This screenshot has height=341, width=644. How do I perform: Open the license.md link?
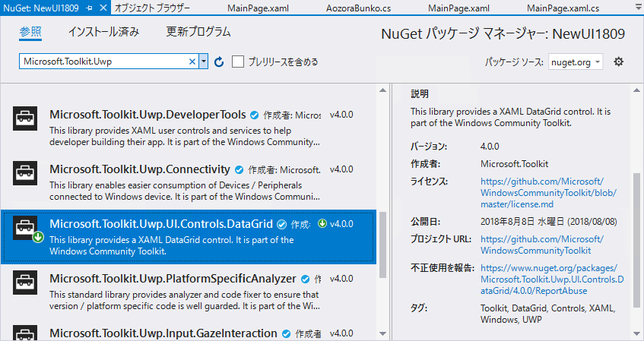(x=548, y=192)
